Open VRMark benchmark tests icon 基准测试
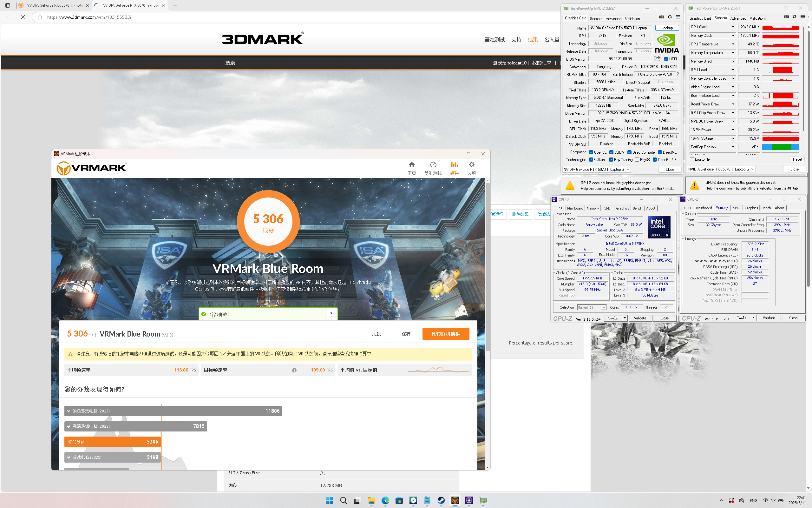 tap(433, 168)
